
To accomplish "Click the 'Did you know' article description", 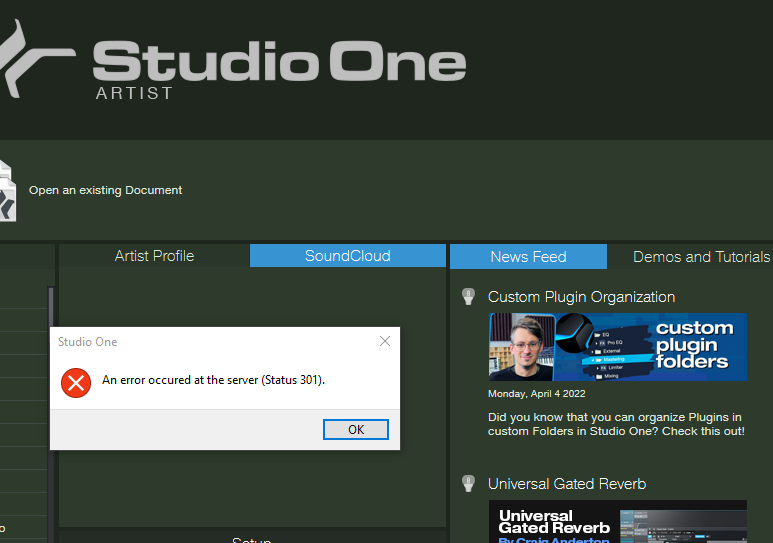I will [616, 424].
